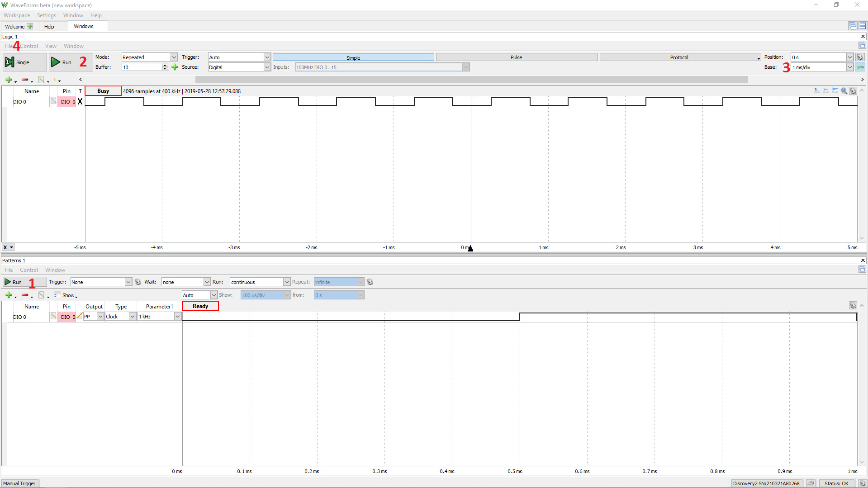Open Logic Trigger dropdown set to Auto
This screenshot has height=488, width=868.
point(239,57)
